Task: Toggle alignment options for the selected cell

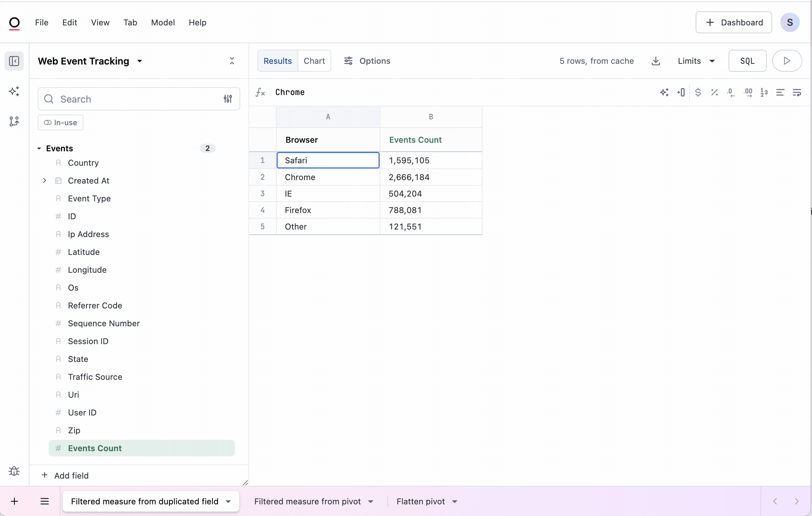Action: point(781,92)
